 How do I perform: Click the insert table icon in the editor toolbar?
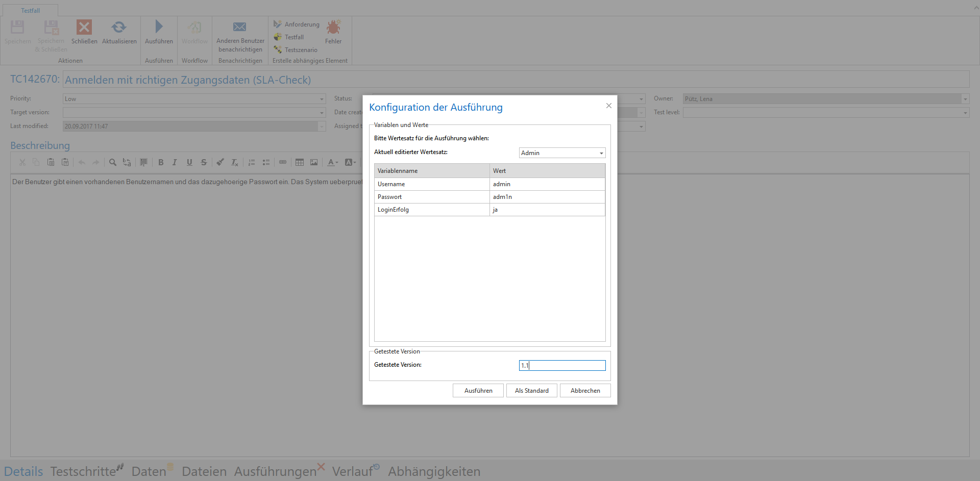tap(300, 162)
